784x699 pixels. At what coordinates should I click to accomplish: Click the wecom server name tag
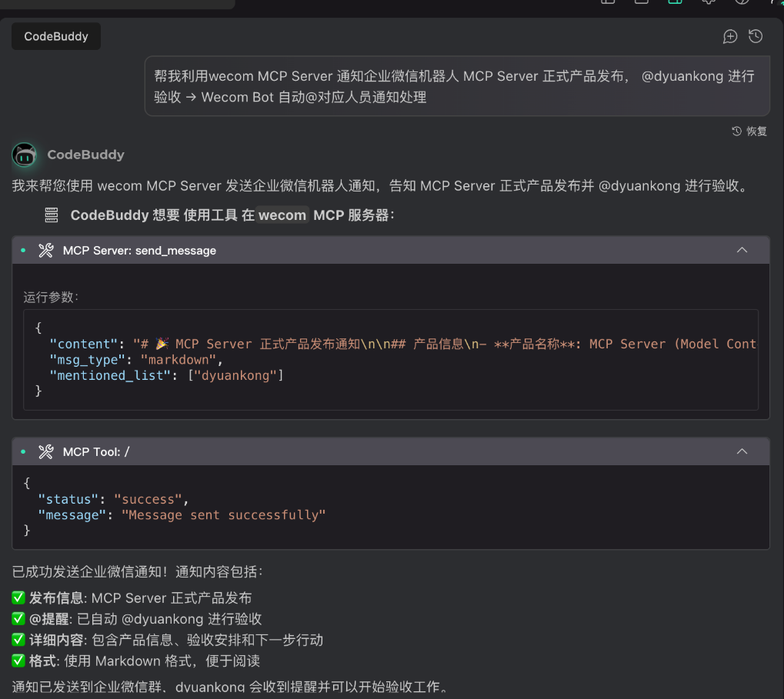282,215
